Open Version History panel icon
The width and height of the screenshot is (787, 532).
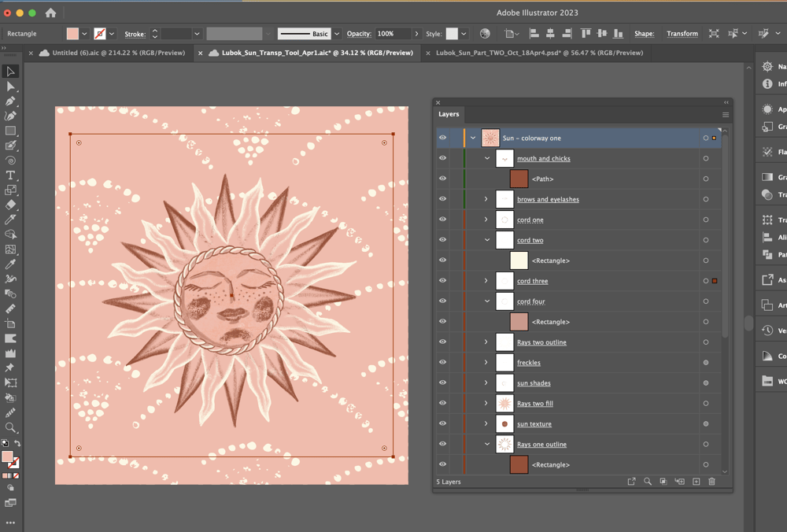tap(767, 331)
